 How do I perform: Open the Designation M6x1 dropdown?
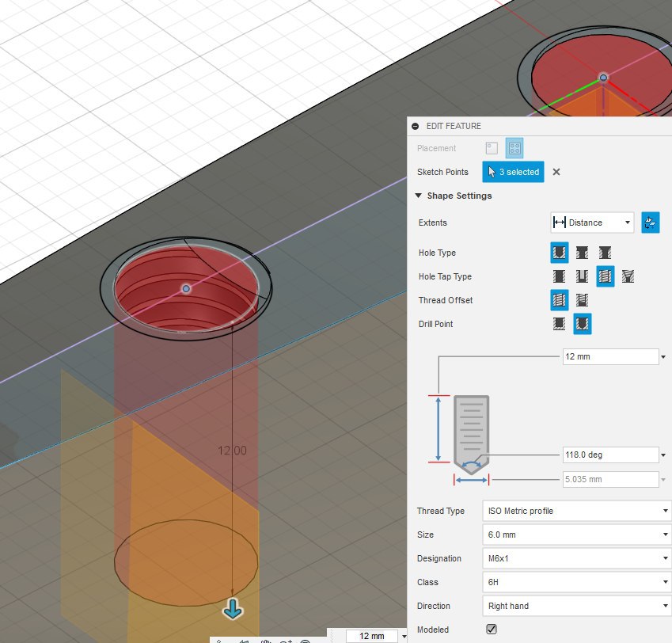pos(577,558)
